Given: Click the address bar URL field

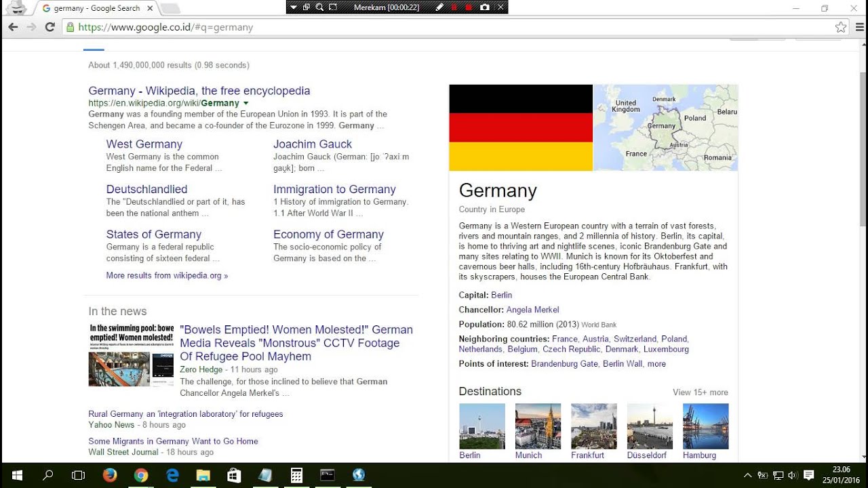Looking at the screenshot, I should click(454, 27).
